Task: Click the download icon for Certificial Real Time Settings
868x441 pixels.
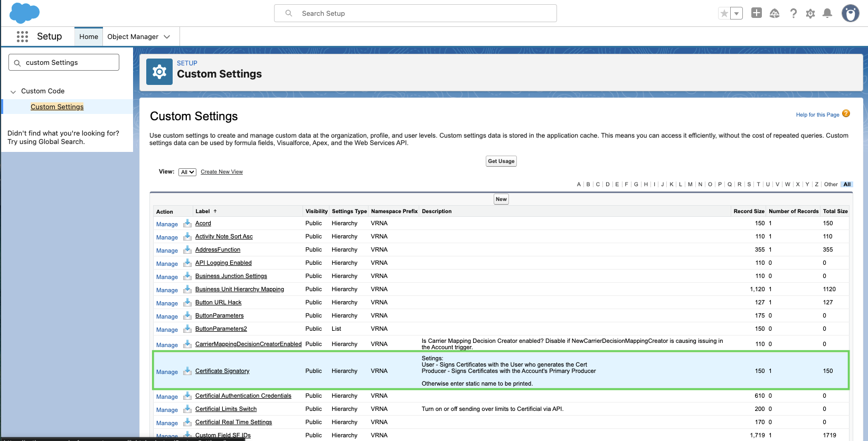Action: (x=187, y=422)
